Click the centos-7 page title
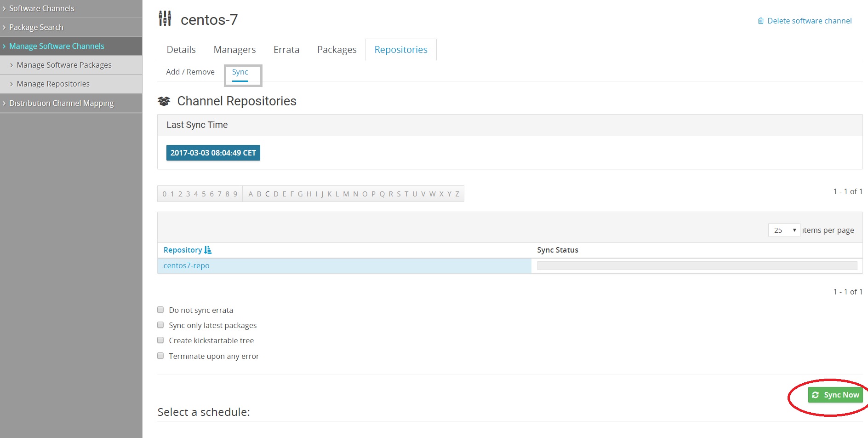 pyautogui.click(x=209, y=20)
